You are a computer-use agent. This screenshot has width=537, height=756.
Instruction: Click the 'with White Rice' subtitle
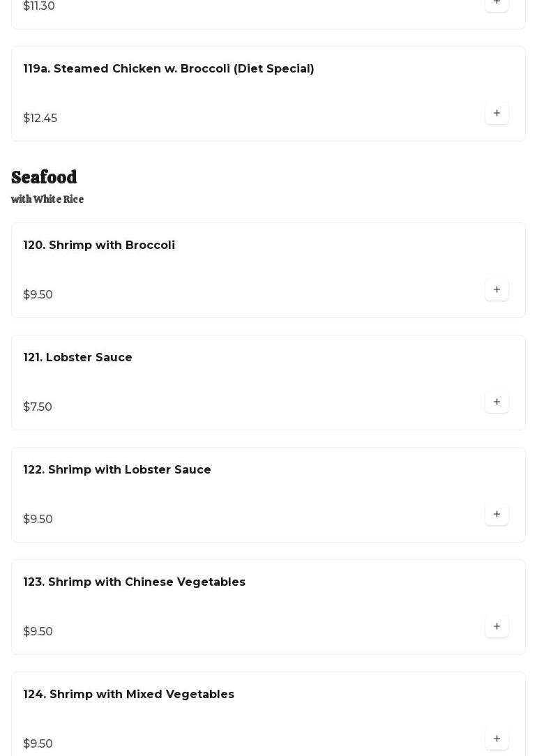click(47, 199)
